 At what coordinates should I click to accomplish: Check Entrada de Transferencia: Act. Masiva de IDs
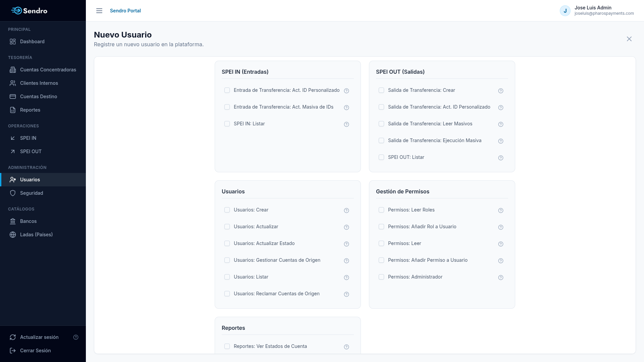coord(227,107)
